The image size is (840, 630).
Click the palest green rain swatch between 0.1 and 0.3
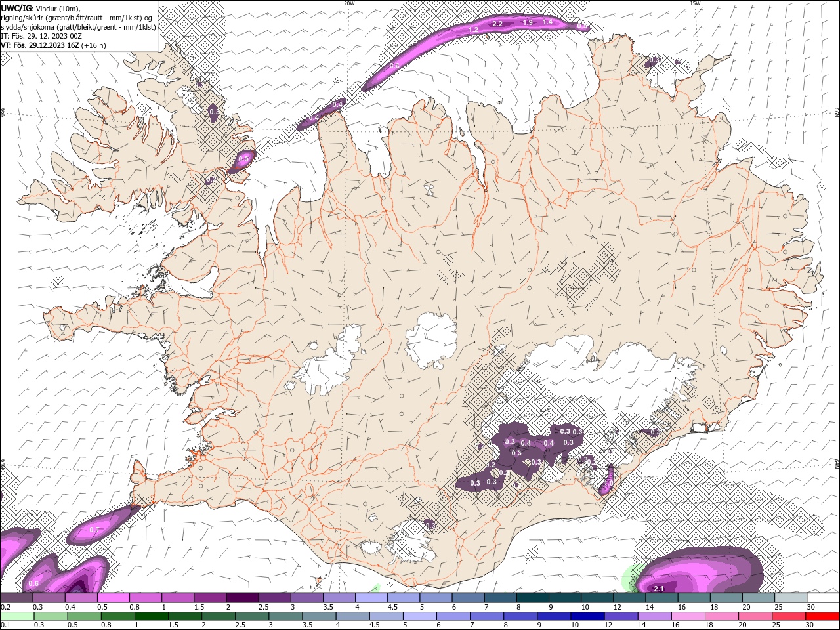click(x=16, y=616)
